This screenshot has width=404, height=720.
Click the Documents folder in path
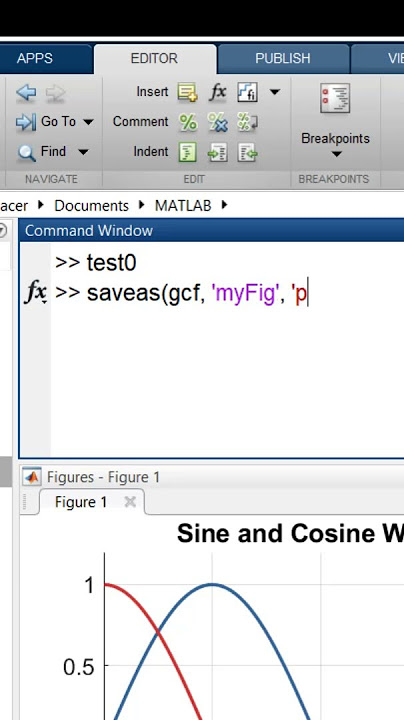tap(91, 206)
